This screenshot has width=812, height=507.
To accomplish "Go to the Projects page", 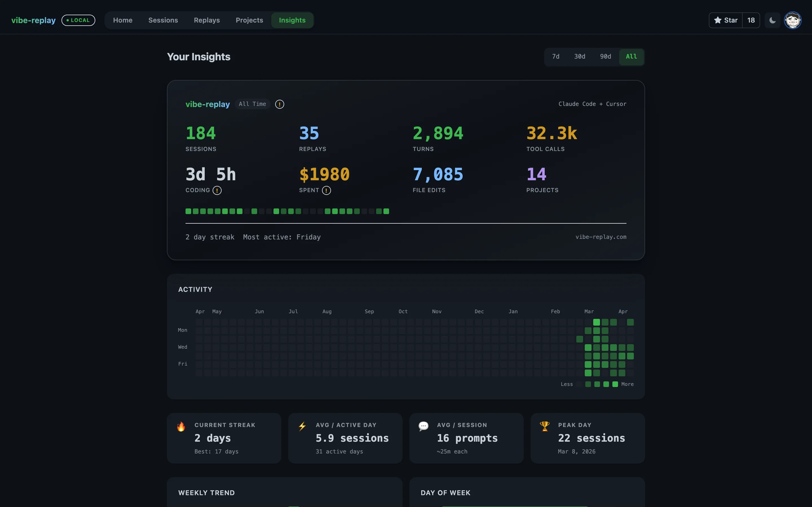I will tap(249, 20).
